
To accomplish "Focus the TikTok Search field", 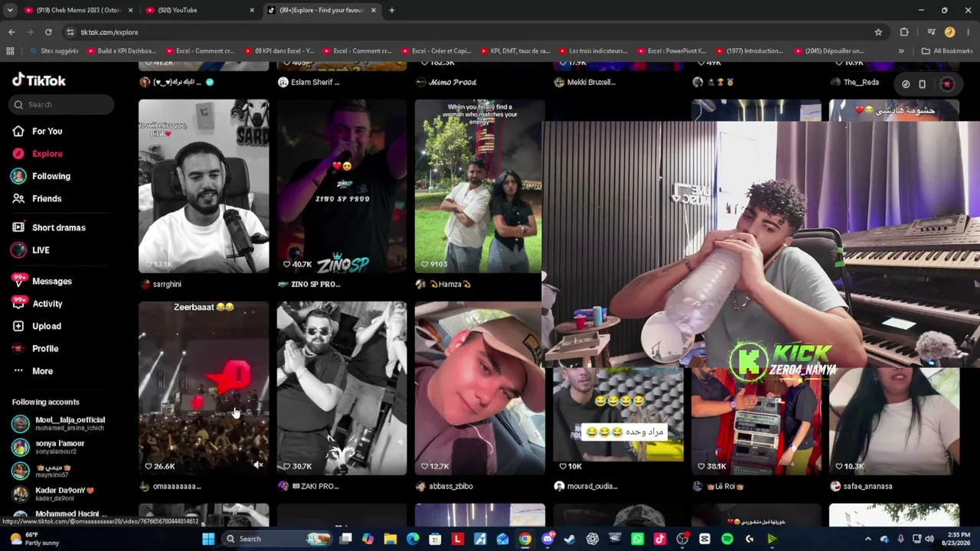I will (x=63, y=104).
